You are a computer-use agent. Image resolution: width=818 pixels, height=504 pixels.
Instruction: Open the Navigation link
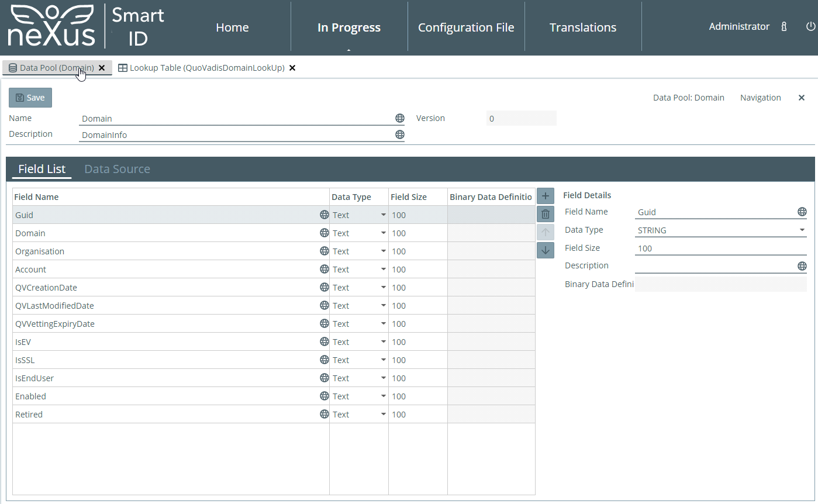(x=760, y=97)
